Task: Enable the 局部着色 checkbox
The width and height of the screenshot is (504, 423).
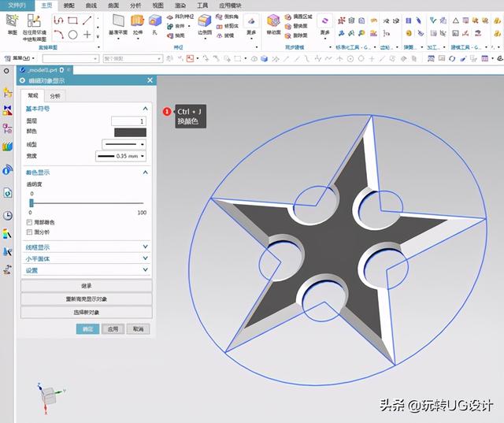Action: [29, 223]
